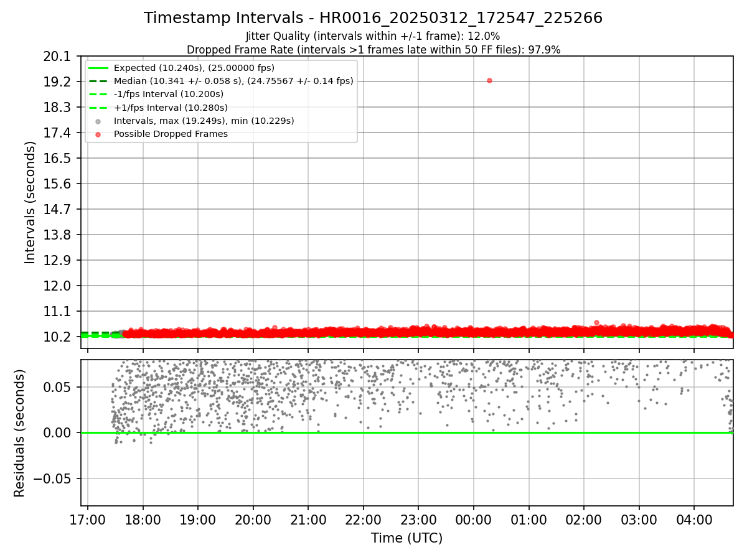Click the 01:00 time tick label
747x560 pixels.
(x=529, y=520)
